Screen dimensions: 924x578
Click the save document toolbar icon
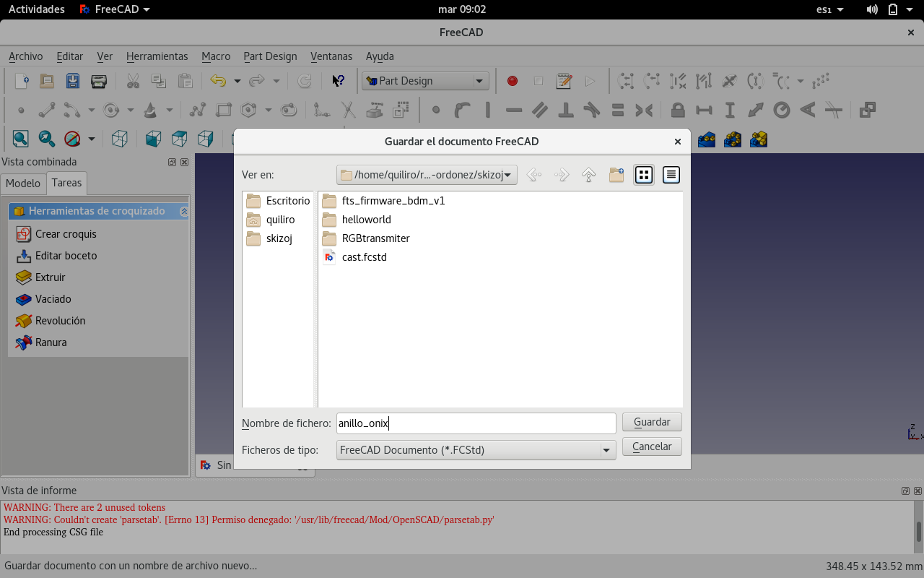73,81
